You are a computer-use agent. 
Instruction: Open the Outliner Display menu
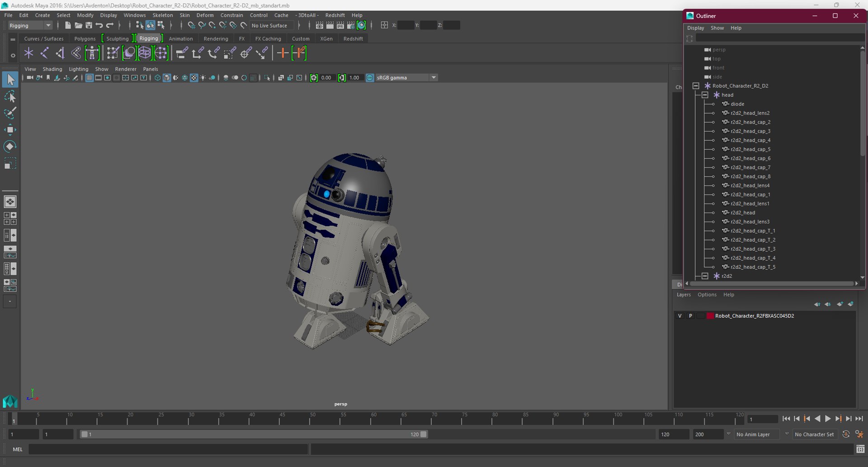pos(696,28)
